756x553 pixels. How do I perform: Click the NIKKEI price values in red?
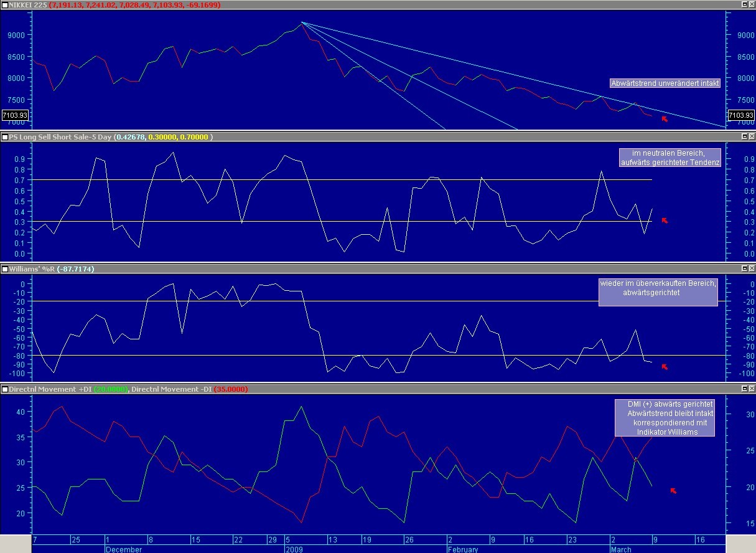tap(135, 5)
